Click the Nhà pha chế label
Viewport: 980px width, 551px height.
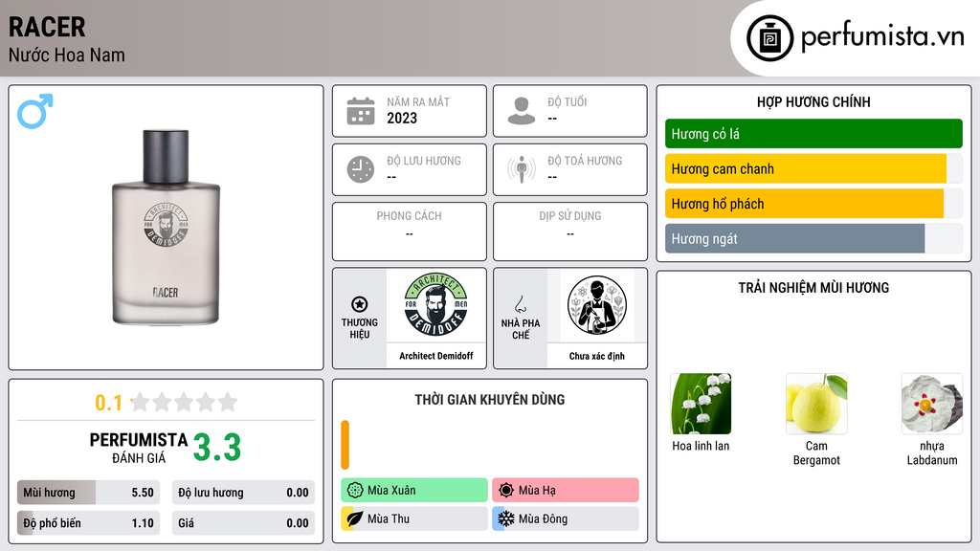point(520,329)
